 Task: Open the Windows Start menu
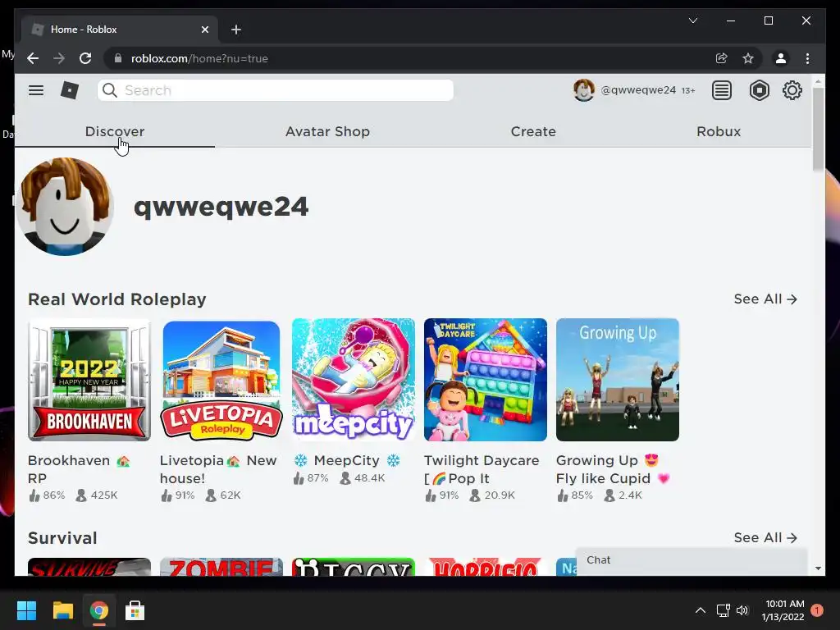(x=26, y=610)
